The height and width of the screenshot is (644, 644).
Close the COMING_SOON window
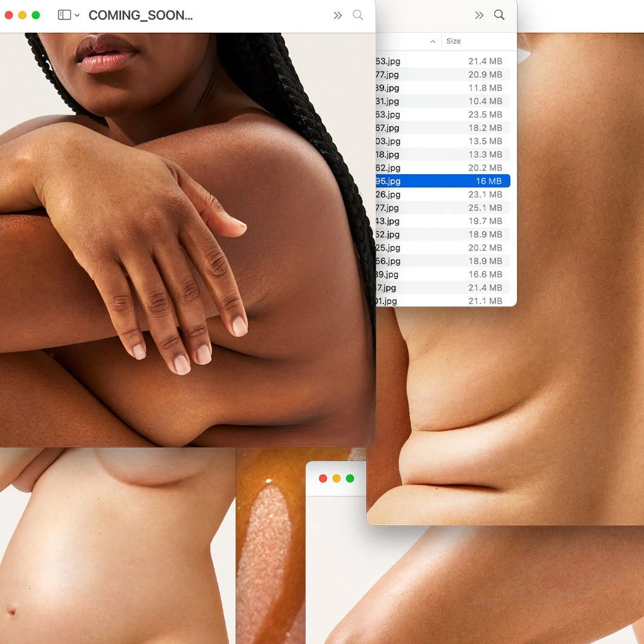coord(8,15)
